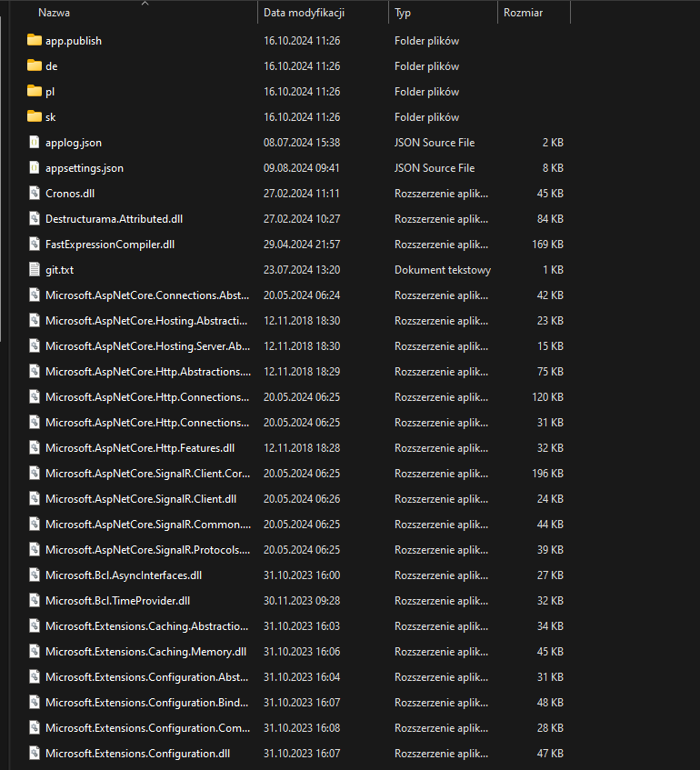
Task: Click the Microsoft.Extensions.Caching.Abstractio... file icon
Action: point(35,626)
